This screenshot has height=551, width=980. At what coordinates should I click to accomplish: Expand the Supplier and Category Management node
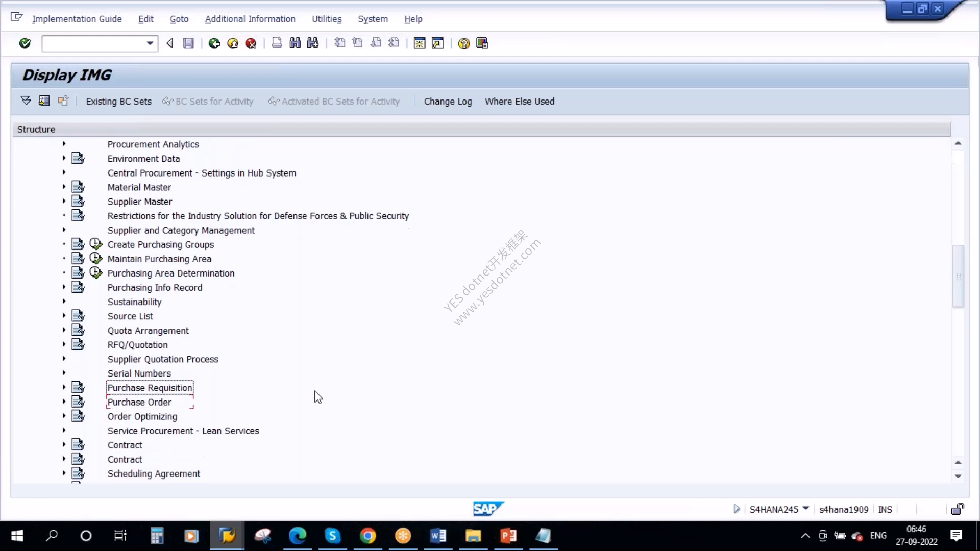tap(64, 230)
